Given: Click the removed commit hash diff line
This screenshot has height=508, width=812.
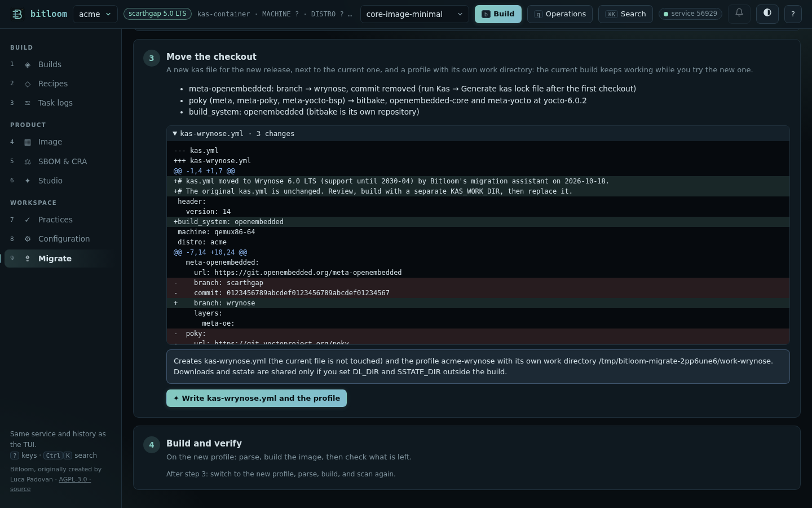Looking at the screenshot, I should [x=478, y=293].
